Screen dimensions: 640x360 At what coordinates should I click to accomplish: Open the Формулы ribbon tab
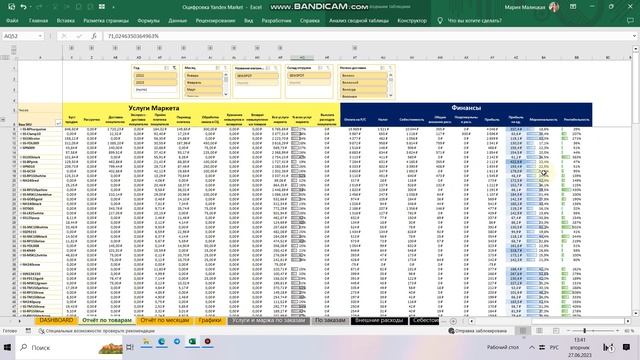point(149,20)
